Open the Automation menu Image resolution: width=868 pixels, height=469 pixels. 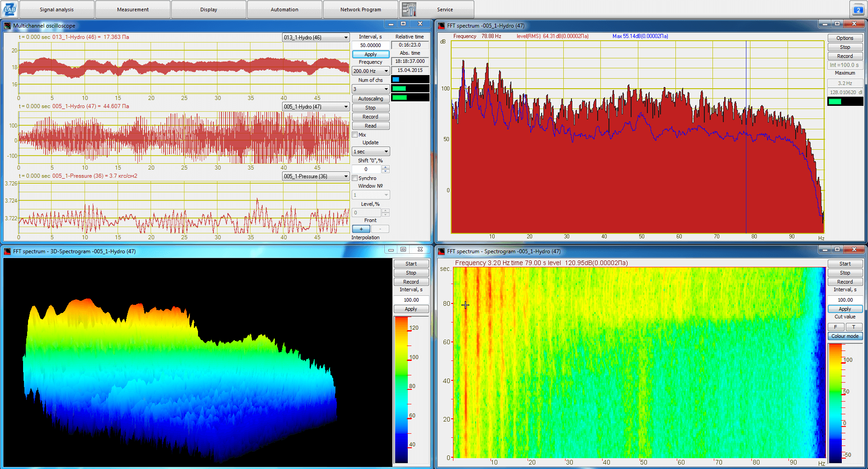[x=285, y=9]
